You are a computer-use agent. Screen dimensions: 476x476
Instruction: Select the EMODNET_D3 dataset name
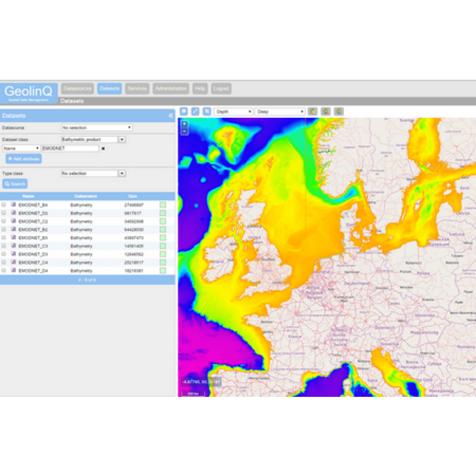[x=33, y=254]
